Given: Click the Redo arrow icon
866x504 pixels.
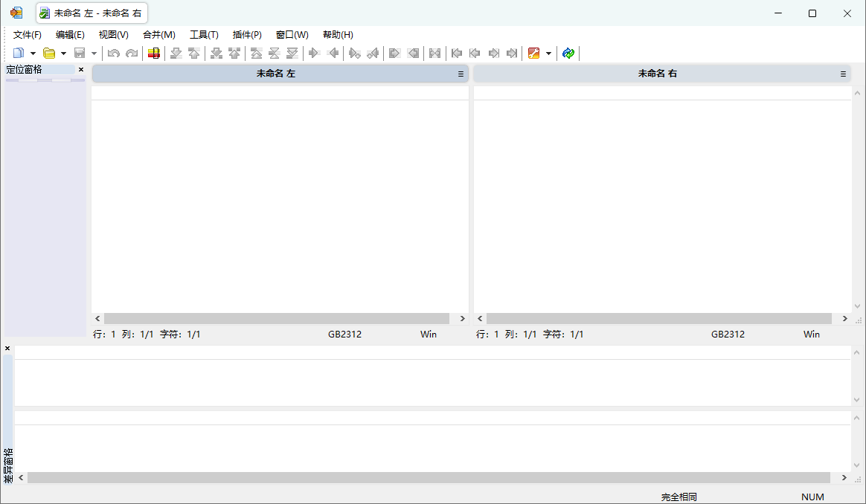Looking at the screenshot, I should click(x=132, y=54).
